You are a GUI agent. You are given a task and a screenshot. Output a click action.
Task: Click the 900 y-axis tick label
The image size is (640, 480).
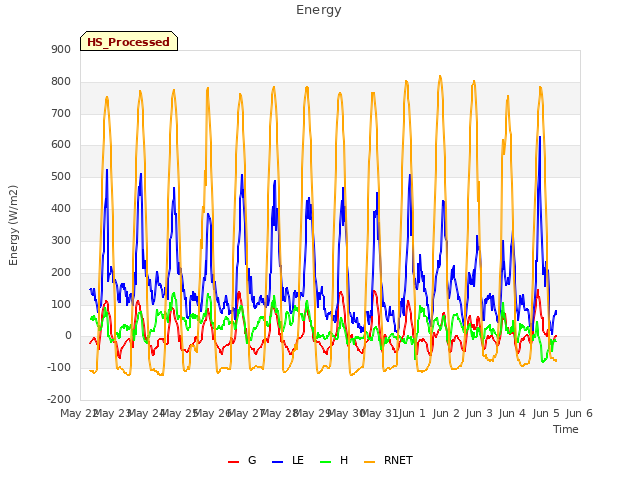[61, 49]
